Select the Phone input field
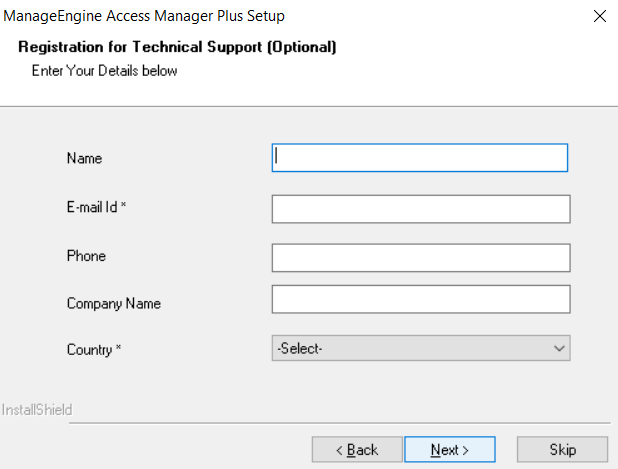The width and height of the screenshot is (618, 469). 420,257
